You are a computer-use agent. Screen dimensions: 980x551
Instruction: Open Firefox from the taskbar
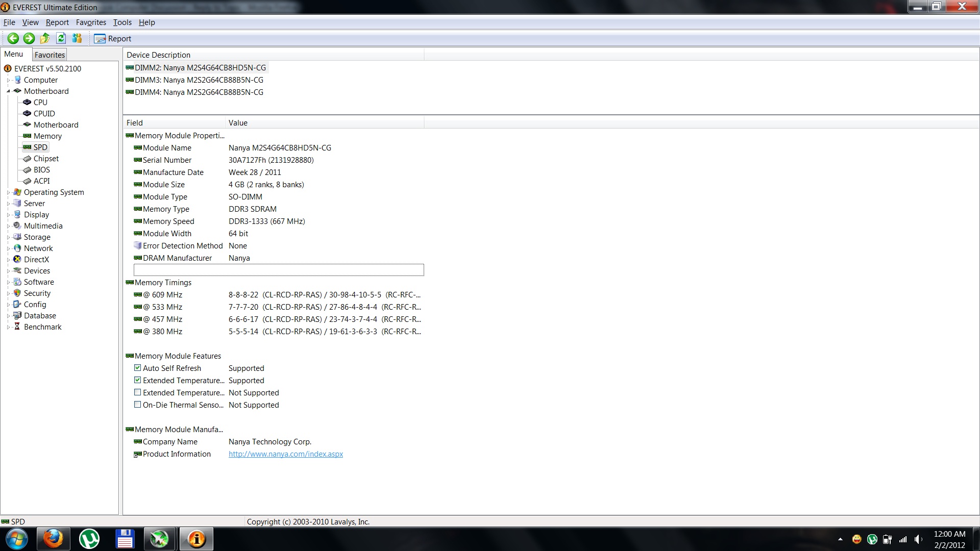pos(53,539)
